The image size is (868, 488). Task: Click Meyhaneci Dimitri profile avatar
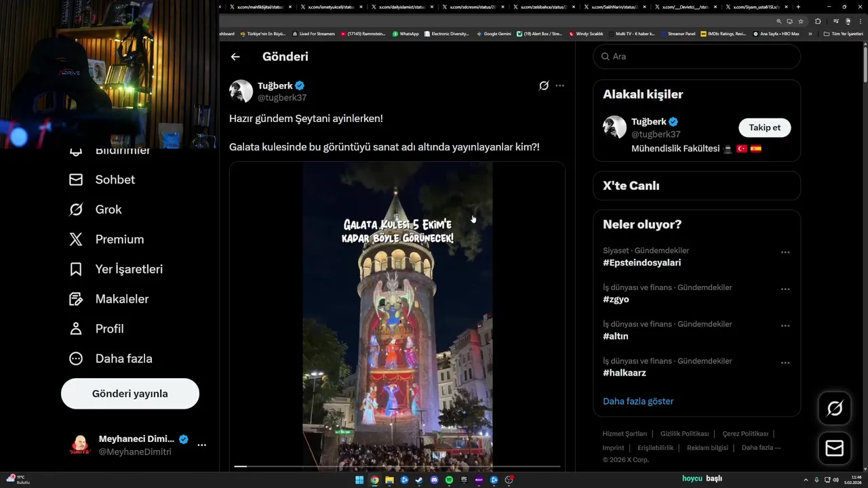pos(80,445)
